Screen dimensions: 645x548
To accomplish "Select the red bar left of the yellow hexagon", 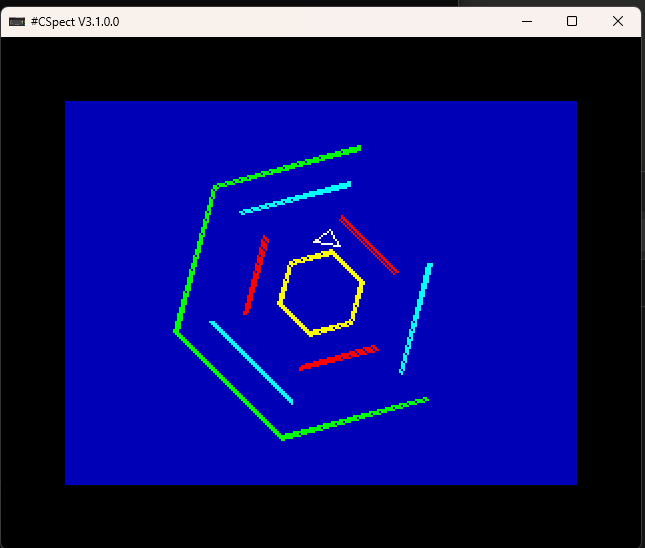I will tap(256, 275).
